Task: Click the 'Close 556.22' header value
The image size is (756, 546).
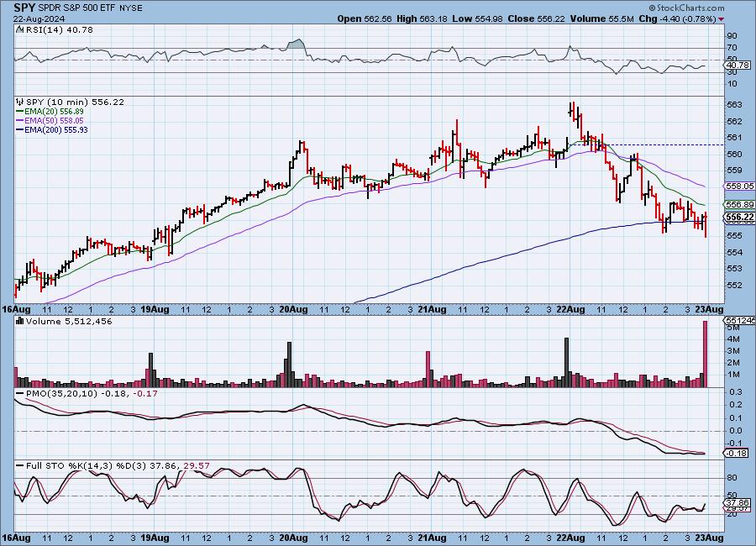Action: pos(536,18)
